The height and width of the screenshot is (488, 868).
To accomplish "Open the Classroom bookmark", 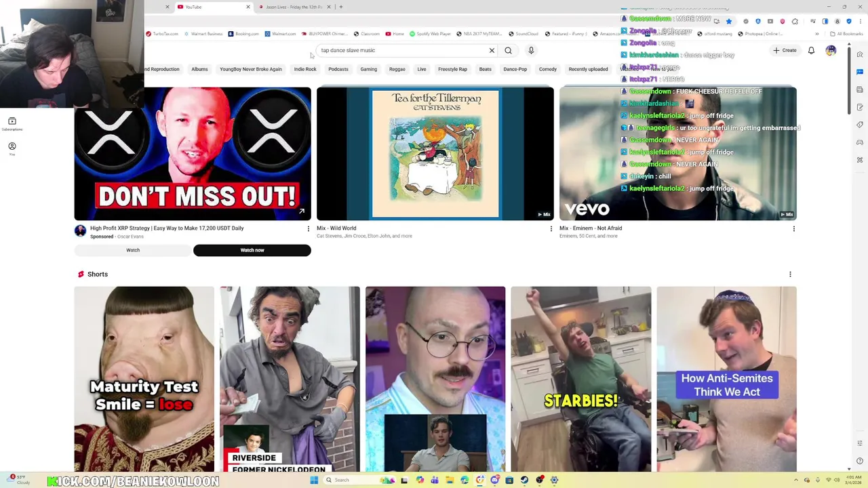I will point(367,34).
